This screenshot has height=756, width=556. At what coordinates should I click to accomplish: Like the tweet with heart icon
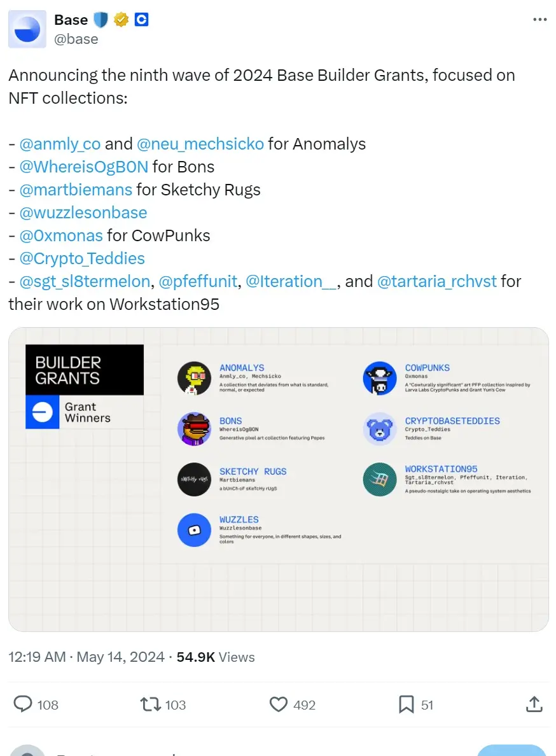pyautogui.click(x=279, y=704)
